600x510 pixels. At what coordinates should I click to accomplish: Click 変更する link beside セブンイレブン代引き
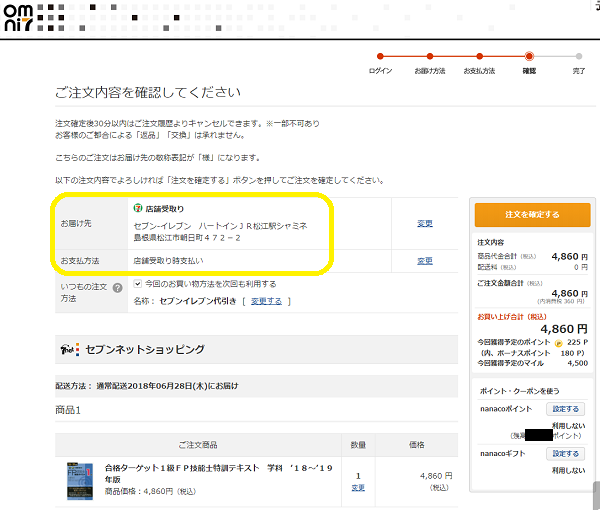[x=266, y=301]
